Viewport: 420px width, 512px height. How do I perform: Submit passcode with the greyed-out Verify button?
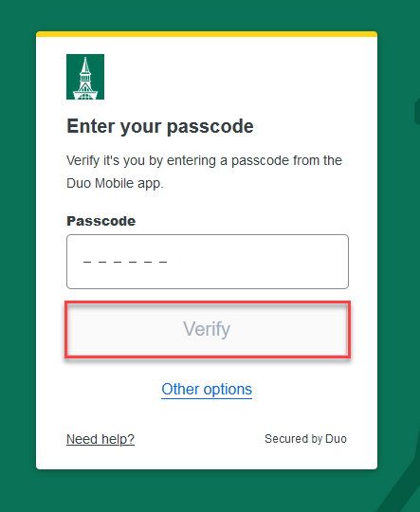[208, 329]
